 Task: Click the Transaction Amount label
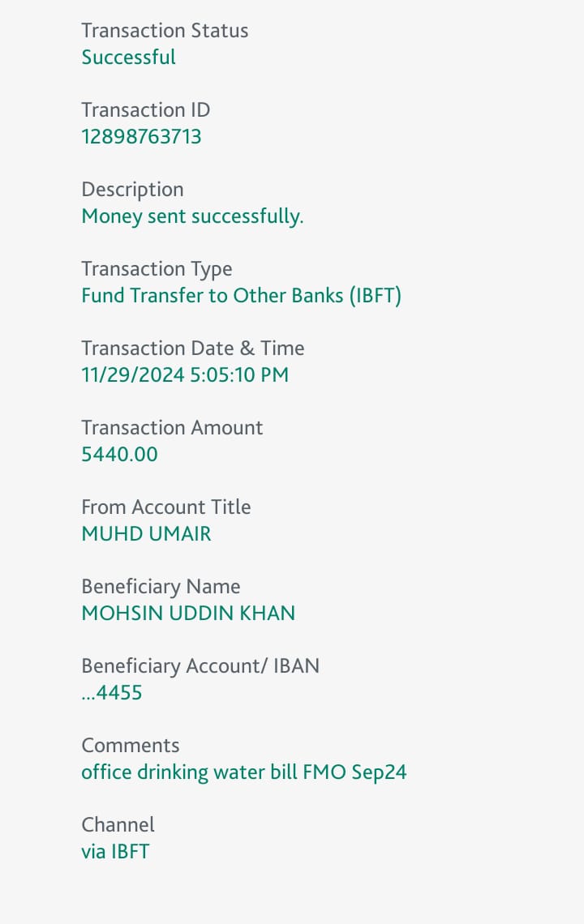click(172, 428)
